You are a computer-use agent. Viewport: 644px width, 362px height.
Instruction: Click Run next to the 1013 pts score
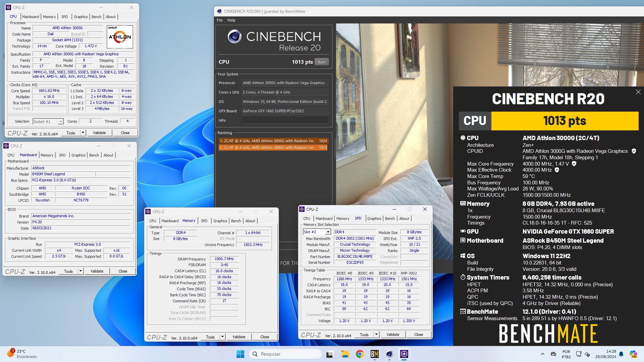[321, 62]
